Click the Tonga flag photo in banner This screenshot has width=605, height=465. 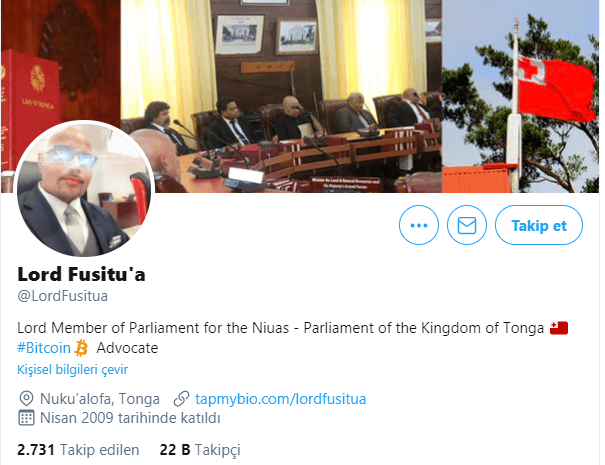click(521, 96)
